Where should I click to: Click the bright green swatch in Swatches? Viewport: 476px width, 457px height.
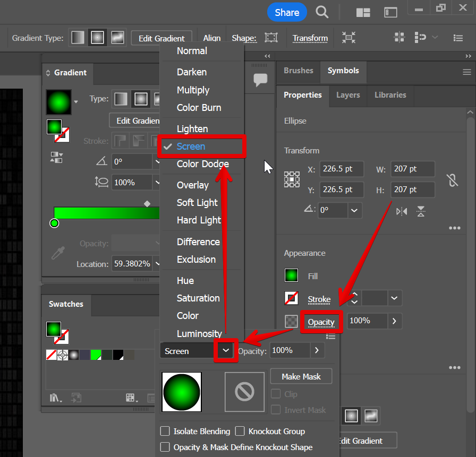(x=96, y=355)
